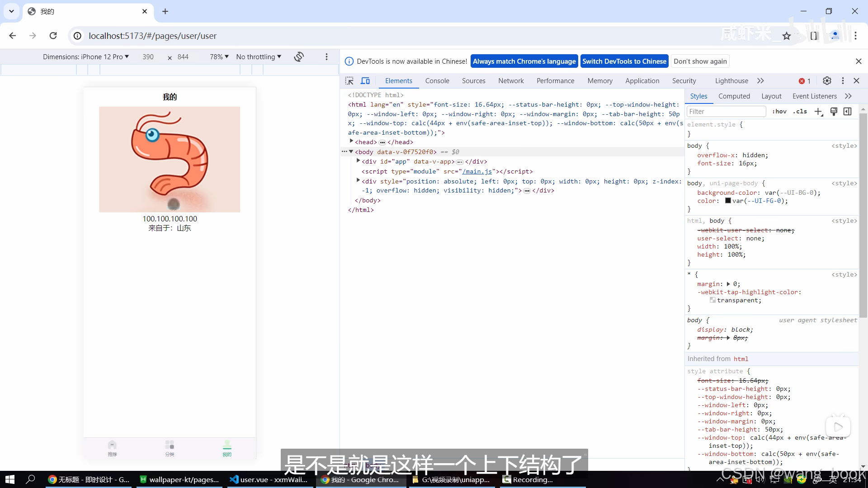Switch to the Sources tab
Image resolution: width=868 pixels, height=488 pixels.
[473, 81]
